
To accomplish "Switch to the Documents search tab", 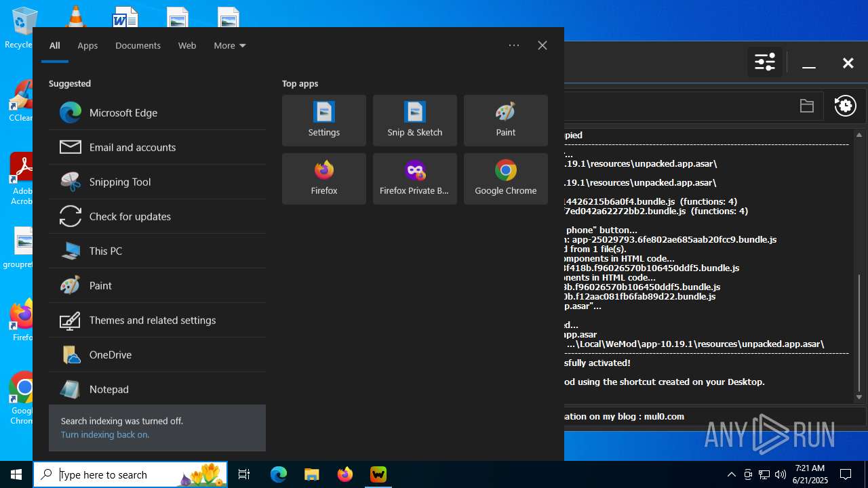I will pyautogui.click(x=138, y=45).
